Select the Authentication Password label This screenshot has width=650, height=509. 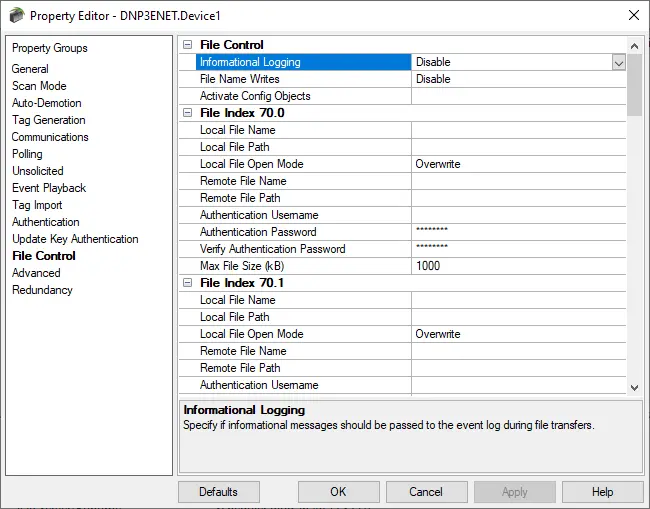(258, 232)
